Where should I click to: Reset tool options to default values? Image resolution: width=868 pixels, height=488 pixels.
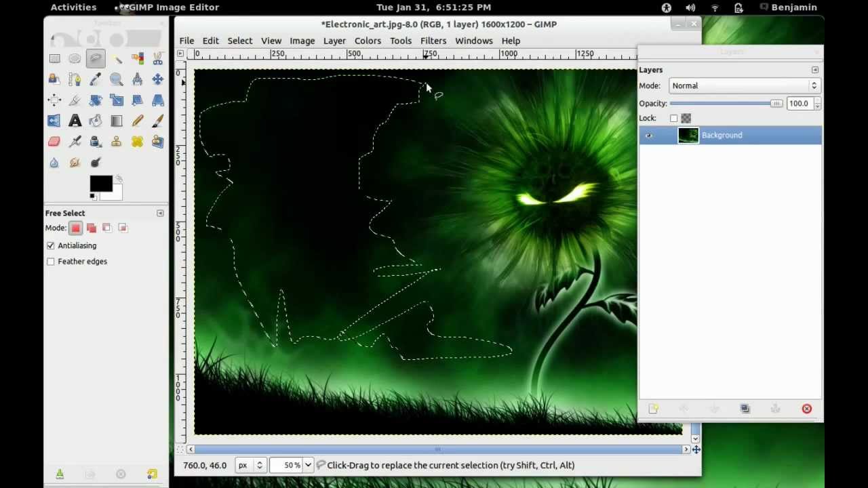pyautogui.click(x=152, y=474)
